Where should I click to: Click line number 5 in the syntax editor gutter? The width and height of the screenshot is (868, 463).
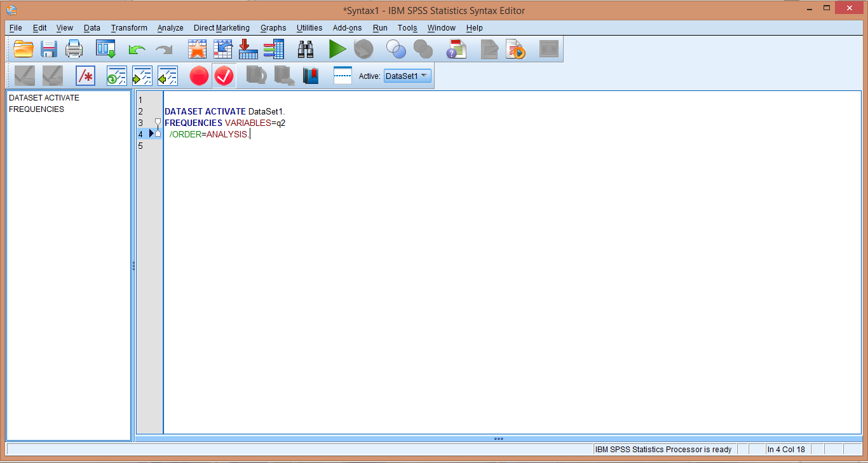click(140, 146)
